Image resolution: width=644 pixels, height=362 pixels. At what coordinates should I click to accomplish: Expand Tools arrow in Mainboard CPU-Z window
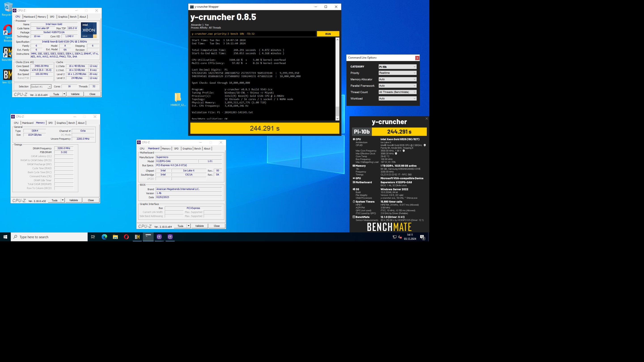[x=189, y=226]
